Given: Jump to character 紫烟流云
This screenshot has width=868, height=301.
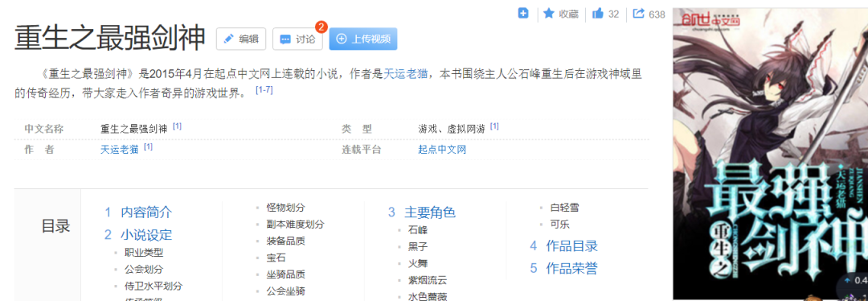Looking at the screenshot, I should [428, 280].
